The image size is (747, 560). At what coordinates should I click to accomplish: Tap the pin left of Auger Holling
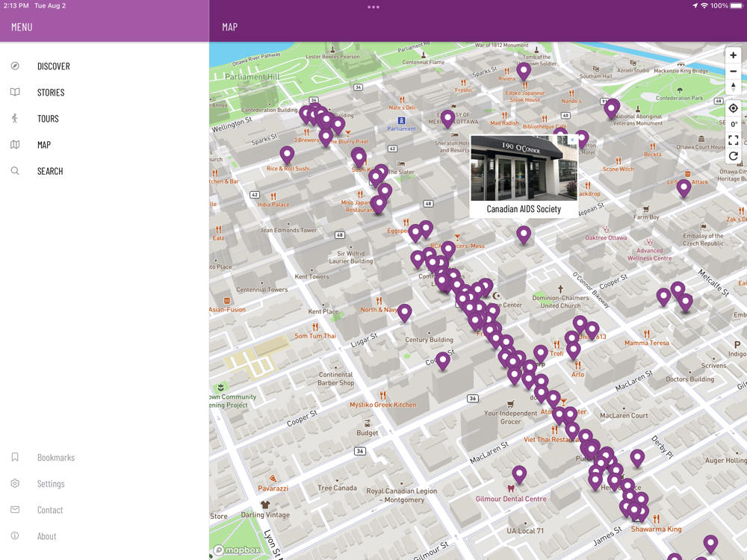(637, 458)
